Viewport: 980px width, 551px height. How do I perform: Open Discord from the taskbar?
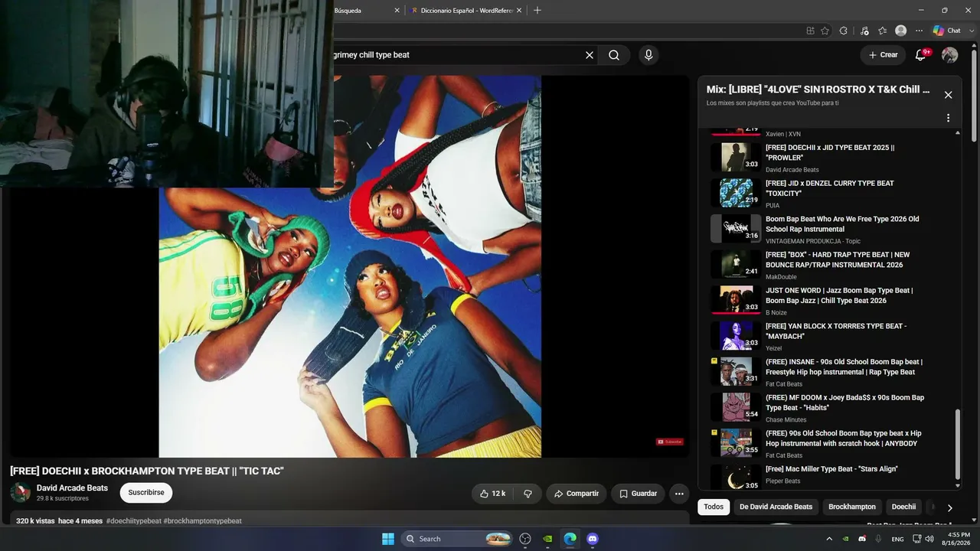592,539
